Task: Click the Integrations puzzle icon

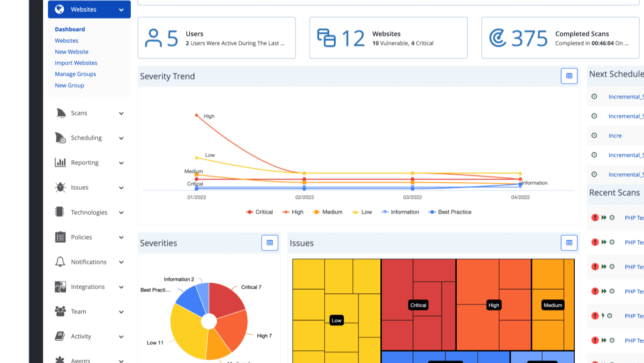Action: (60, 287)
